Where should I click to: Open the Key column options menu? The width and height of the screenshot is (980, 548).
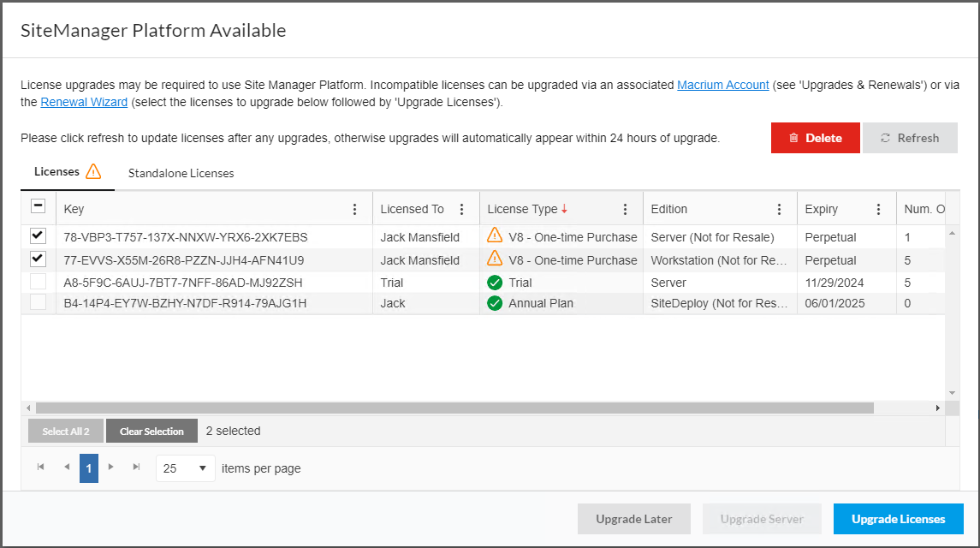coord(354,208)
